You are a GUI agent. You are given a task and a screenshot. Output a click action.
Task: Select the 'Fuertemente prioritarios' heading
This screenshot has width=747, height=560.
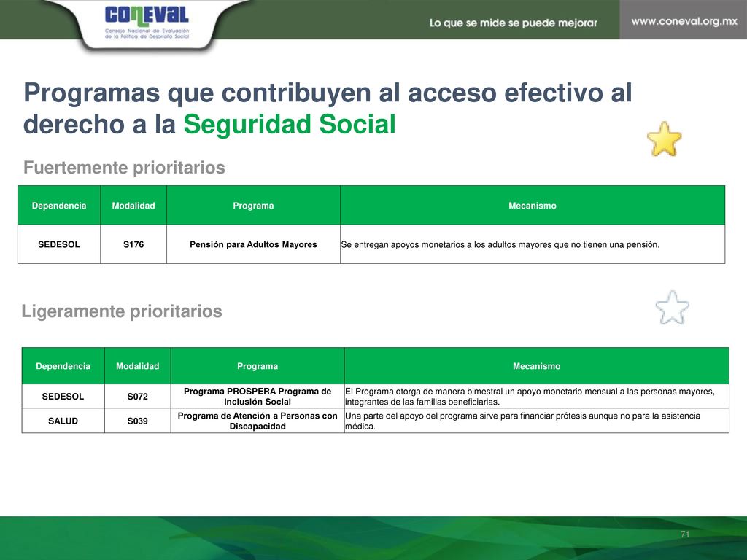coord(124,168)
